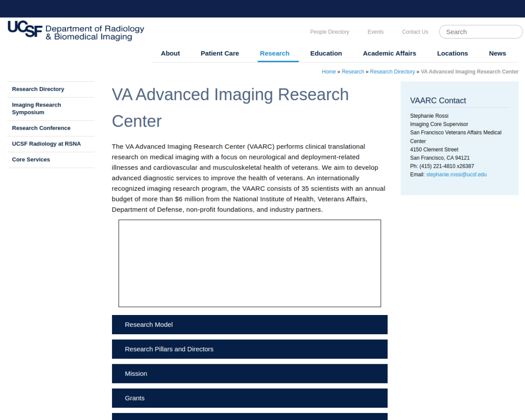Open the People Directory link
Viewport: 525px width, 420px height.
click(329, 32)
